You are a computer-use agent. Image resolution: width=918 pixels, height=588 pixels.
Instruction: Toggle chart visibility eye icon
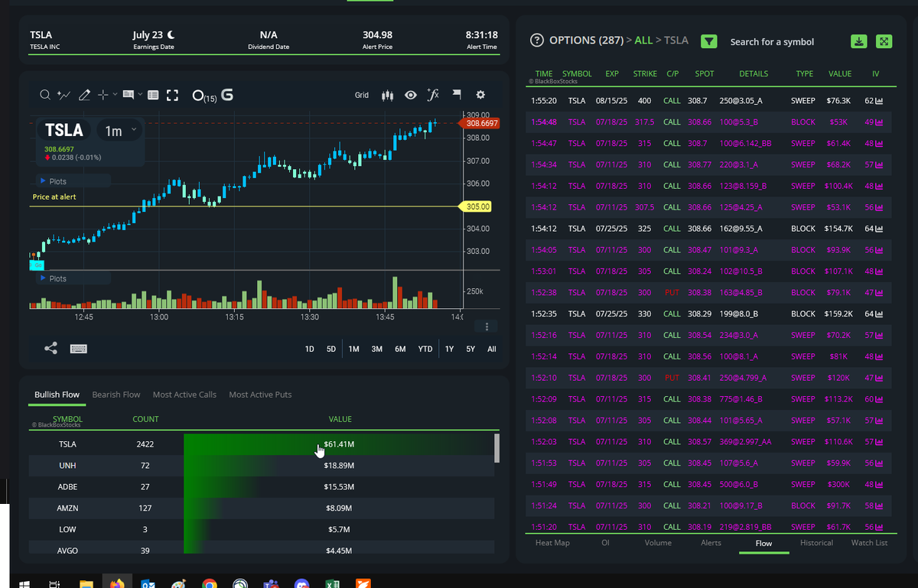click(411, 95)
